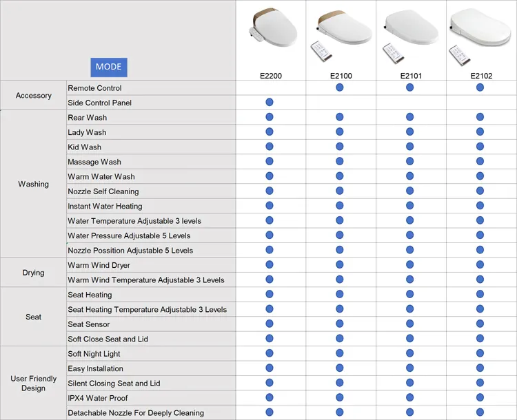Click the blue MODE button
Viewport: 517px width, 420px height.
point(108,67)
